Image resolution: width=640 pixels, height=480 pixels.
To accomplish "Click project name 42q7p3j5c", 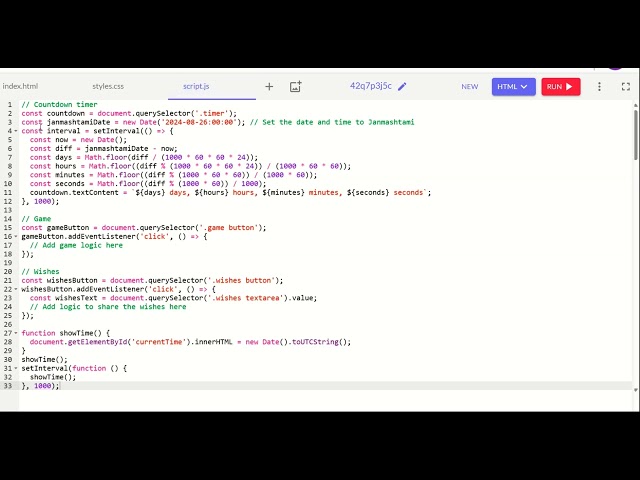I will point(371,86).
